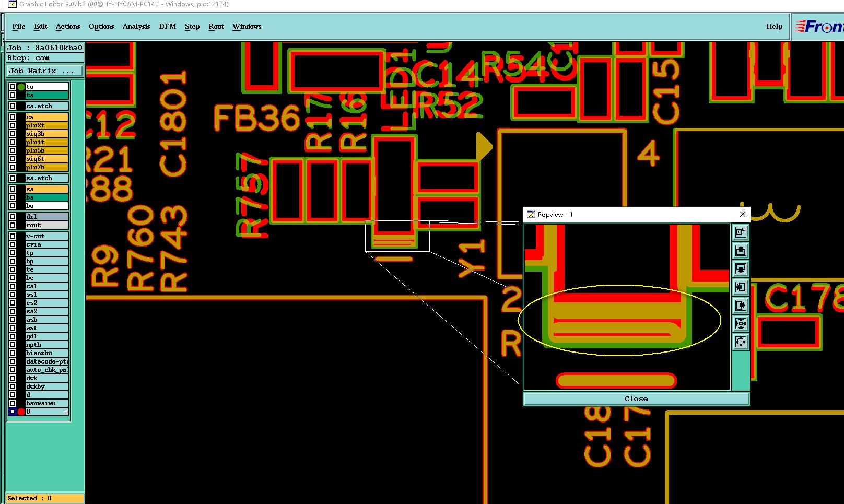Open the File menu
The width and height of the screenshot is (844, 504).
pos(19,27)
